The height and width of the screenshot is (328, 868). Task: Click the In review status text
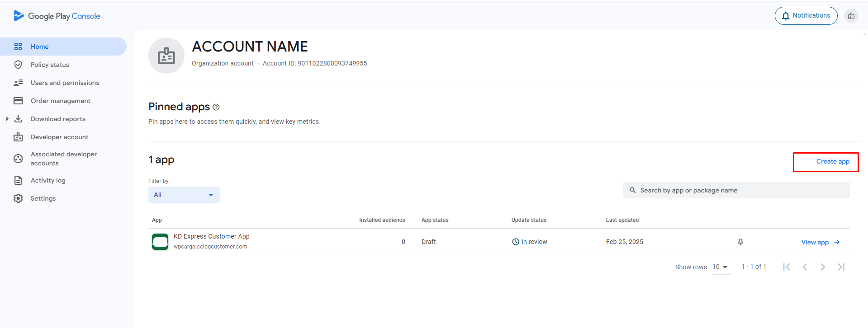coord(534,242)
